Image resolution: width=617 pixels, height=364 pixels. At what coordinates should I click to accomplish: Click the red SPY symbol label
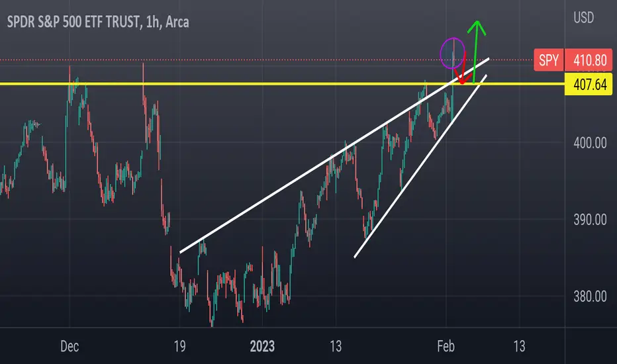click(549, 60)
